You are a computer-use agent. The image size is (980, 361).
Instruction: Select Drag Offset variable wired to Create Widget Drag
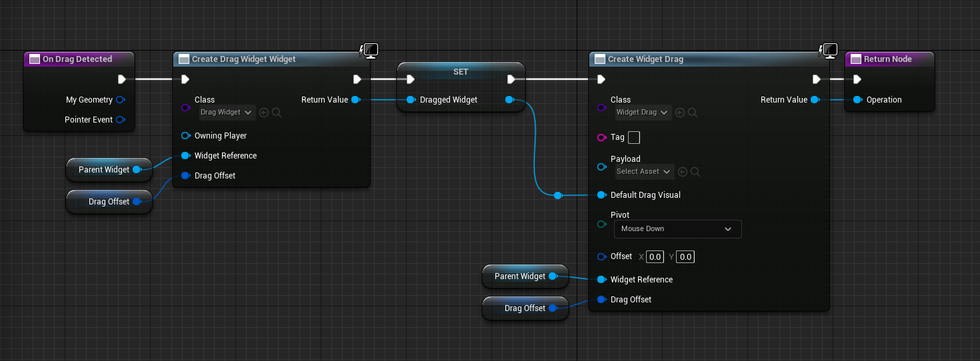tap(525, 308)
